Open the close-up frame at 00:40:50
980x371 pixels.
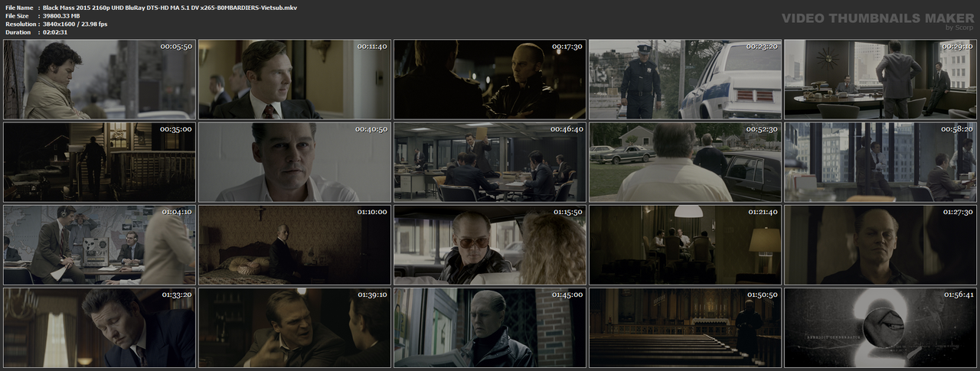tap(295, 162)
